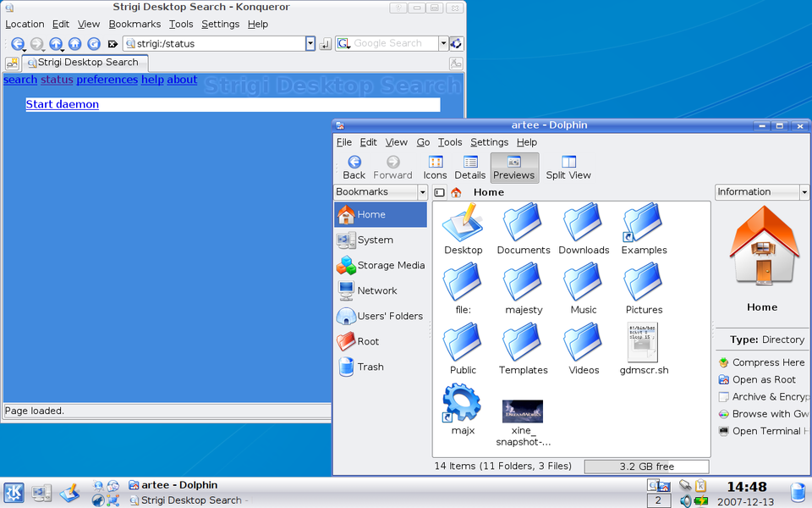The image size is (812, 508).
Task: Open the Bookmarks sidebar selector dropdown
Action: (x=422, y=192)
